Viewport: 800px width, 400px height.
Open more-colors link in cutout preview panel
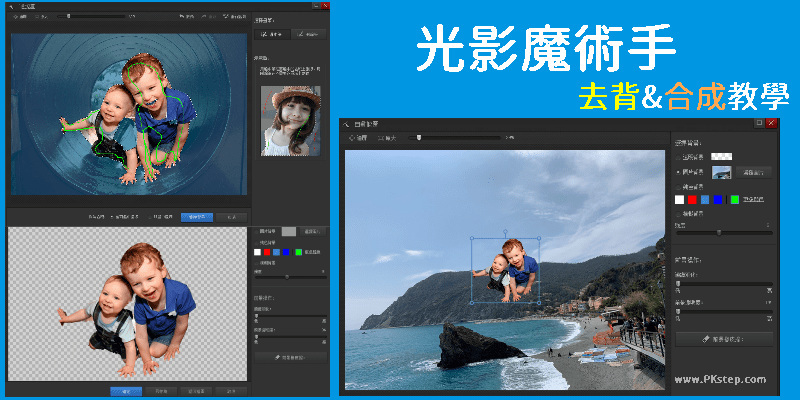[312, 252]
